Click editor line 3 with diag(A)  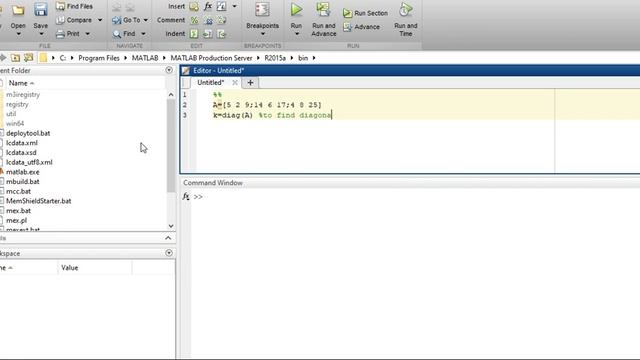click(272, 115)
